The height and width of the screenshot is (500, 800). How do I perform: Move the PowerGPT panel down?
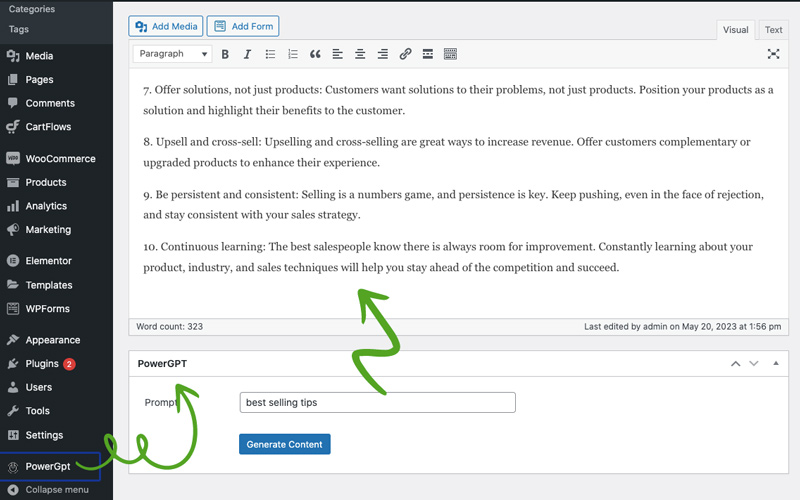tap(754, 364)
